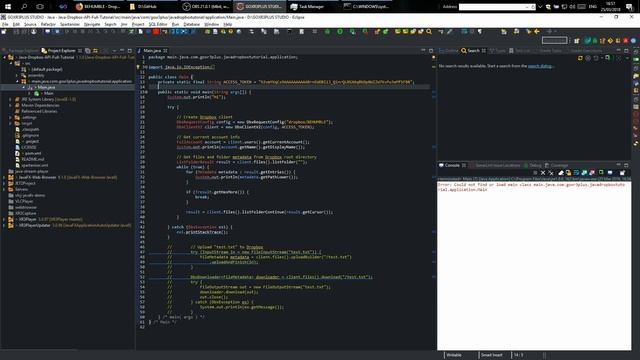Click the search dialog link
Image resolution: width=640 pixels, height=360 pixels.
pos(540,66)
